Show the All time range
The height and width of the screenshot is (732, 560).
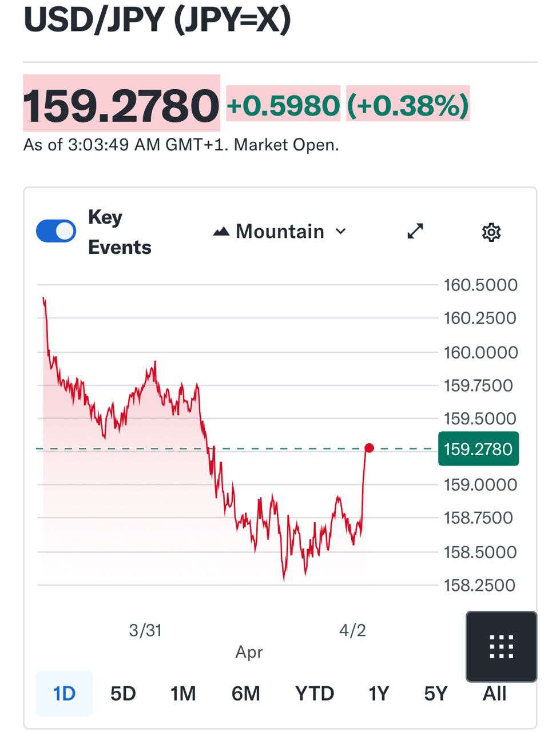click(495, 694)
